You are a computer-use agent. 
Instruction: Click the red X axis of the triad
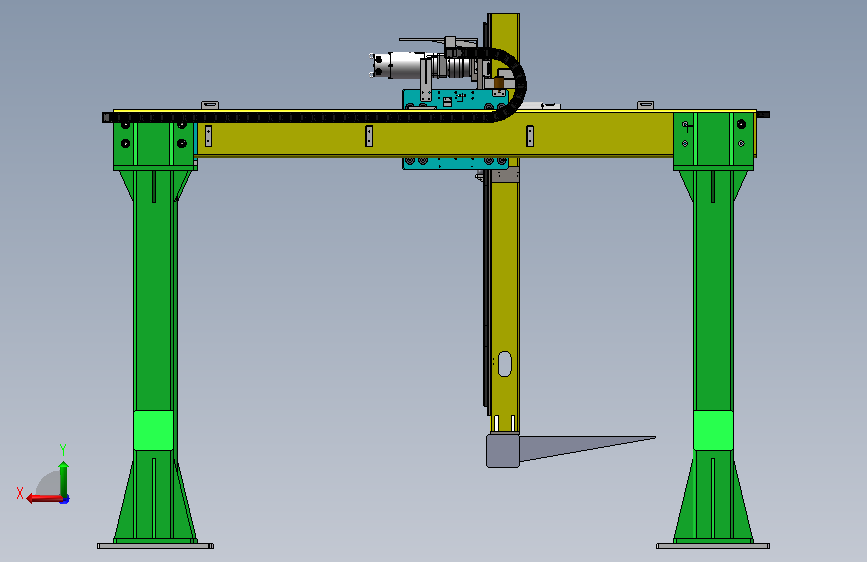click(x=44, y=499)
